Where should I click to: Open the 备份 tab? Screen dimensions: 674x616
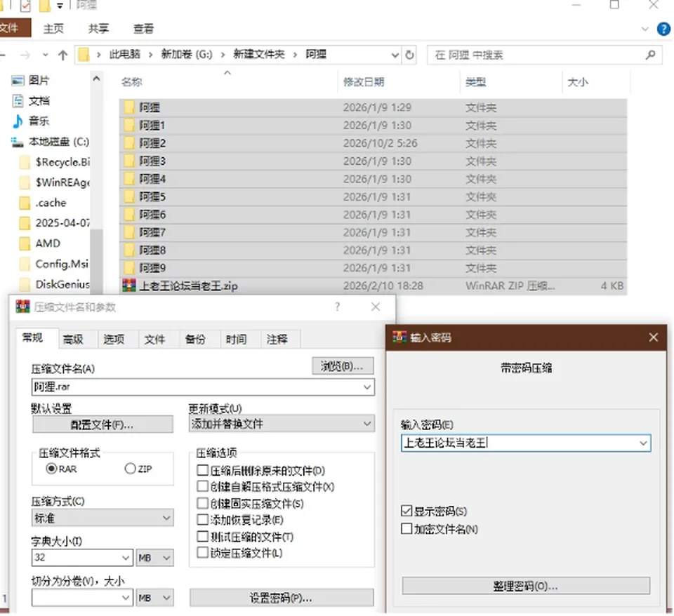pyautogui.click(x=195, y=340)
